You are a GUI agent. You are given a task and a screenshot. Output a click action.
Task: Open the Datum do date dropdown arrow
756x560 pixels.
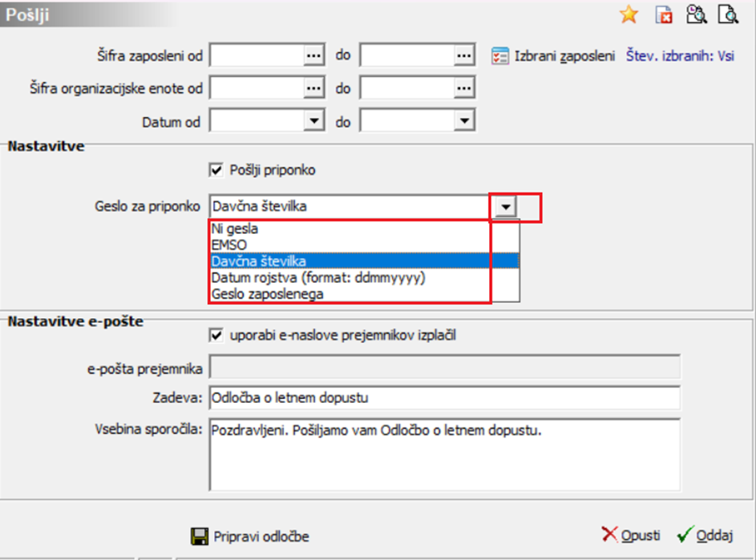click(x=464, y=120)
